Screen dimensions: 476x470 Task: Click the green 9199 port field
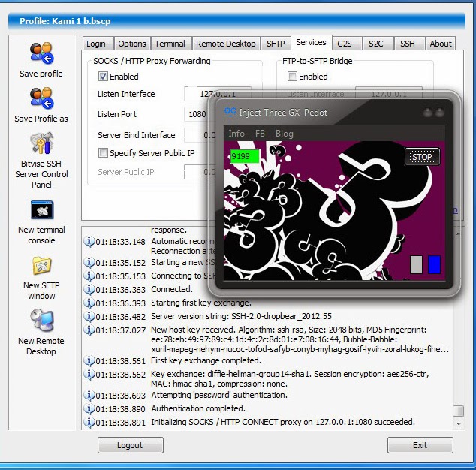click(244, 156)
